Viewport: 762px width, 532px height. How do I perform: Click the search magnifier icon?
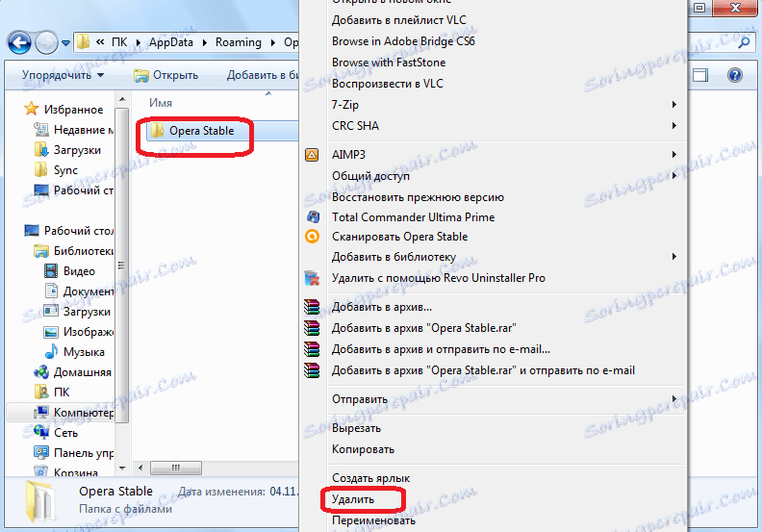tap(744, 42)
